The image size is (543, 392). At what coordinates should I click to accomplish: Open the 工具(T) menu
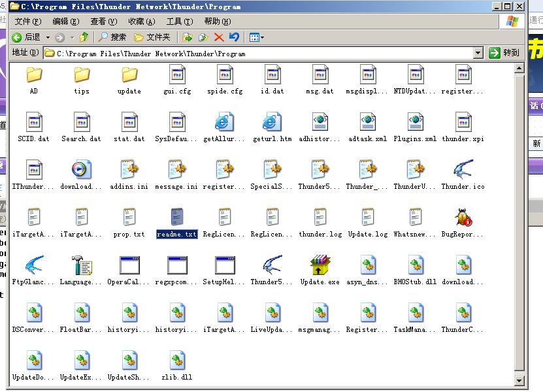[178, 22]
